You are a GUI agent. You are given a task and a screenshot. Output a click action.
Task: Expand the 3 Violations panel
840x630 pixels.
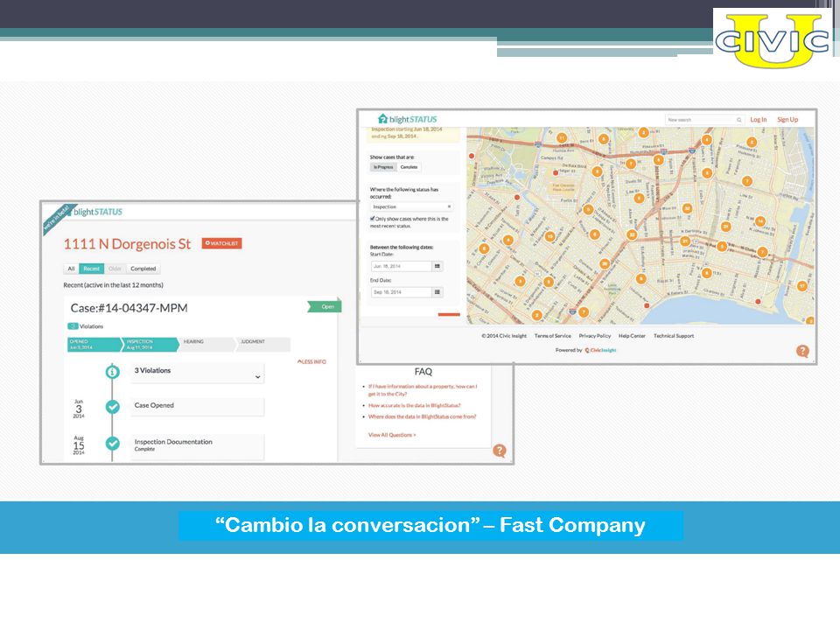(x=197, y=373)
